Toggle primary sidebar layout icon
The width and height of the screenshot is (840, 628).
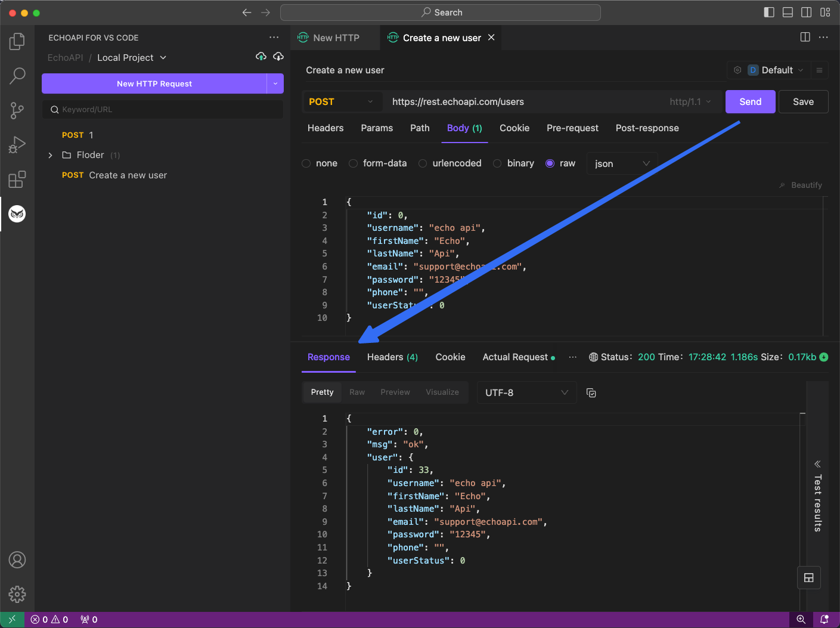pos(769,13)
